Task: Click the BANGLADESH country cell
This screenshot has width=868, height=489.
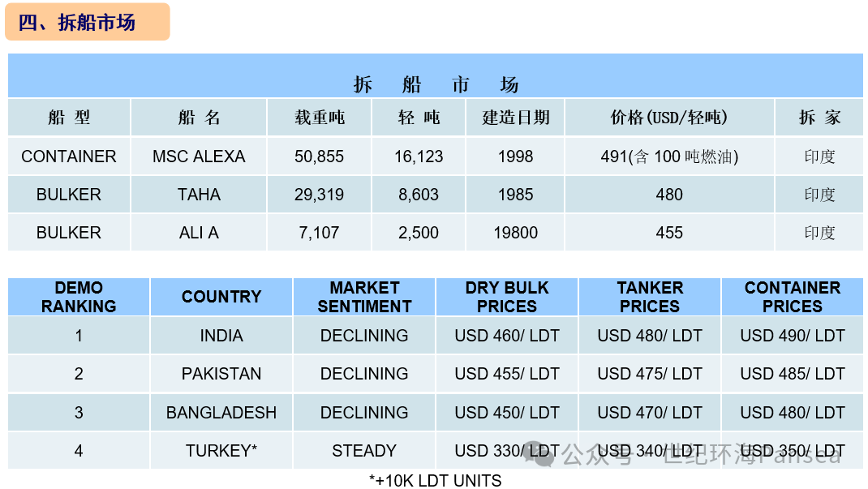Action: pyautogui.click(x=221, y=412)
